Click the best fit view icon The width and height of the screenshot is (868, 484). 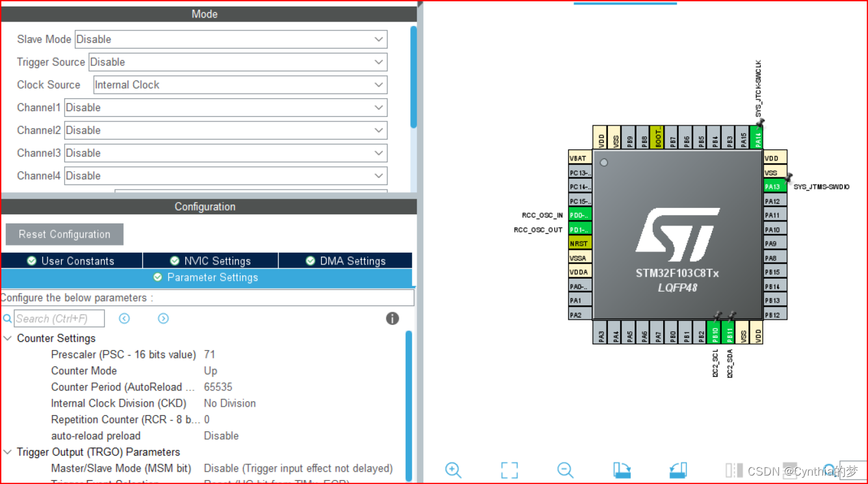point(509,470)
